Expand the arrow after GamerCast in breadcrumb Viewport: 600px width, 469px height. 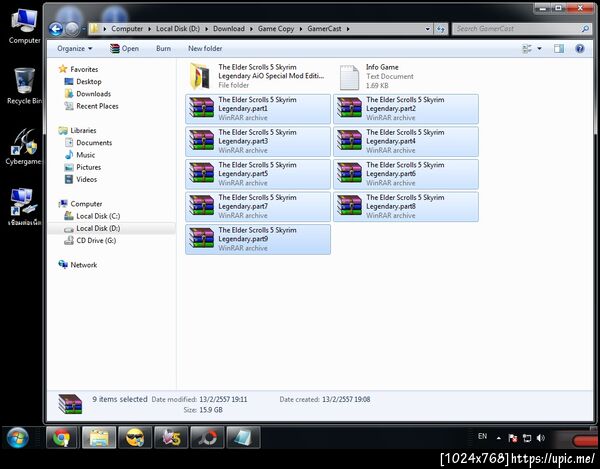coord(348,29)
